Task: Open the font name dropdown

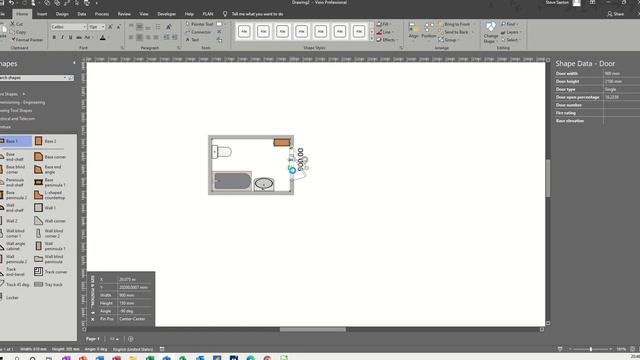Action: tap(84, 27)
